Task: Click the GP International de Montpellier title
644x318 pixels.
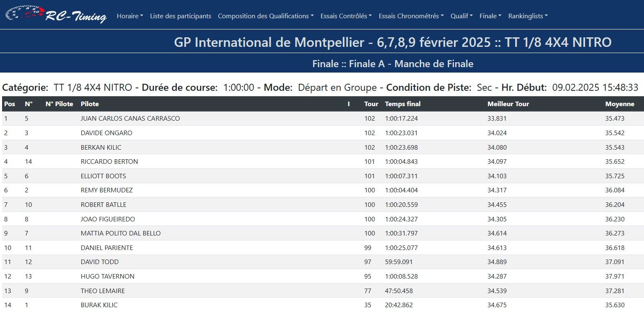Action: [392, 42]
